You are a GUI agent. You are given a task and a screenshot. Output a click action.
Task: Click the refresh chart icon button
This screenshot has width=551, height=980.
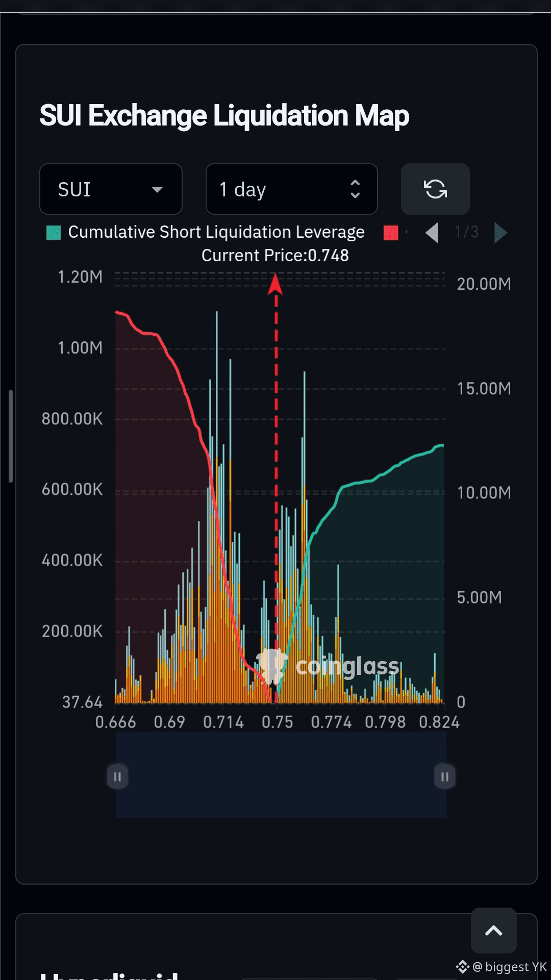click(x=435, y=189)
